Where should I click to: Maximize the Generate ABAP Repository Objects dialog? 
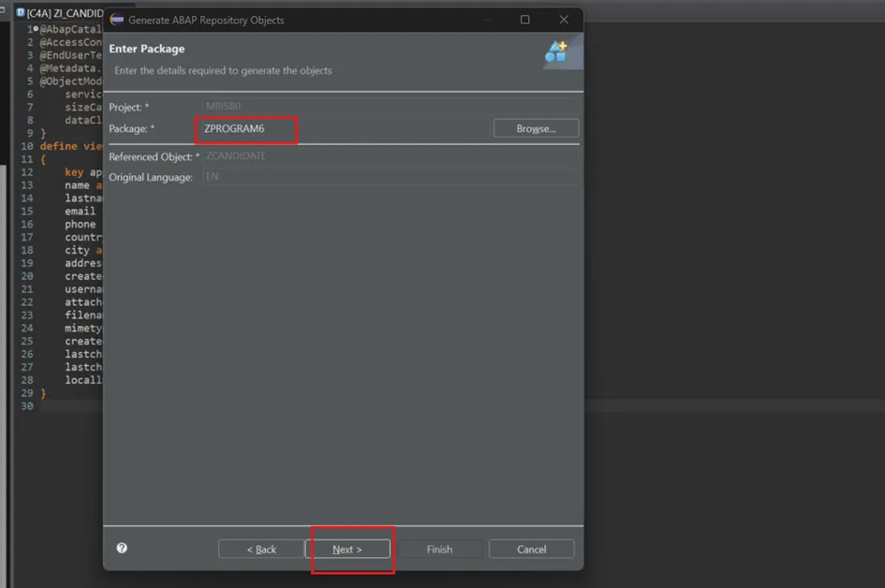(524, 20)
